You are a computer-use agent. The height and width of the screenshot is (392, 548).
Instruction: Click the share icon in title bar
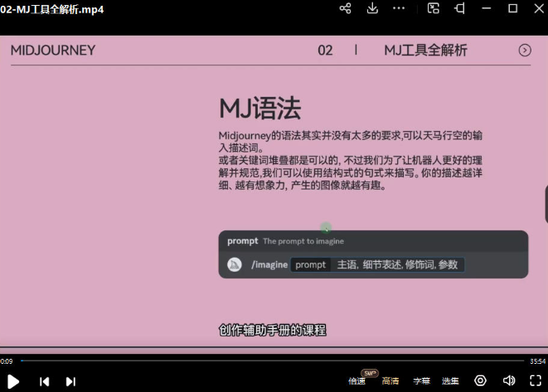[345, 8]
